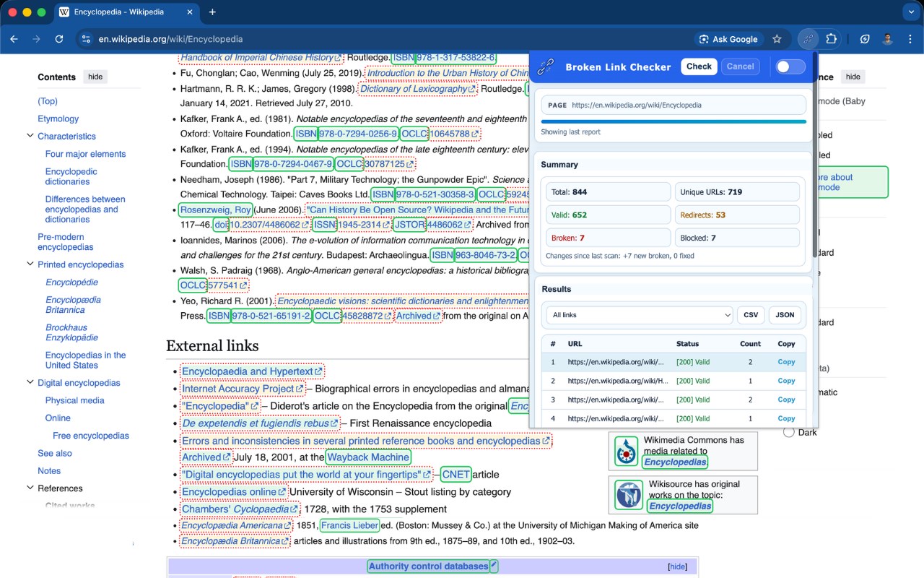The width and height of the screenshot is (924, 578).
Task: Collapse the Printed encyclopedias contents section
Action: click(x=30, y=264)
